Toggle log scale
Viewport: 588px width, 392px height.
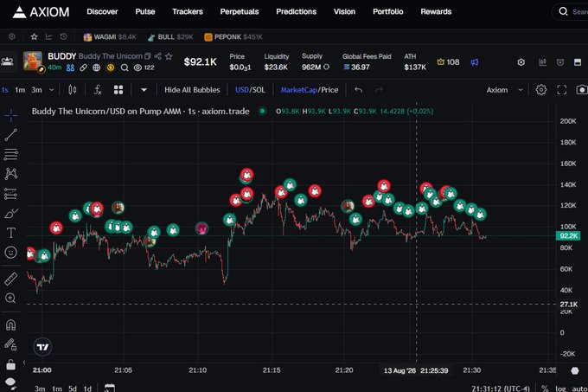pos(560,389)
